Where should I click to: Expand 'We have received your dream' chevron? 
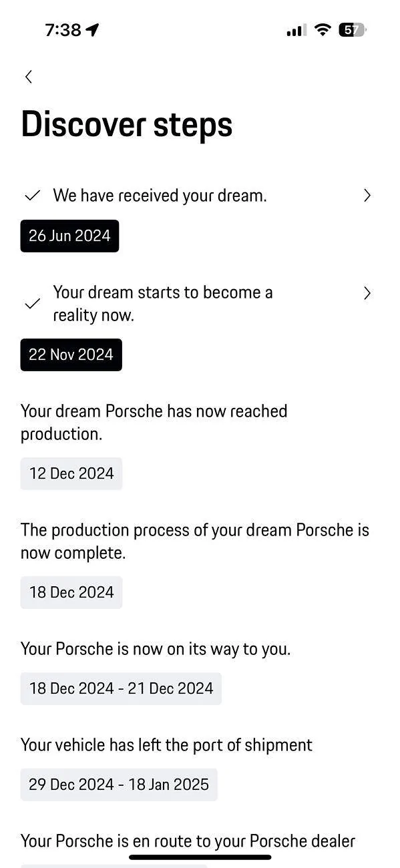click(x=367, y=196)
